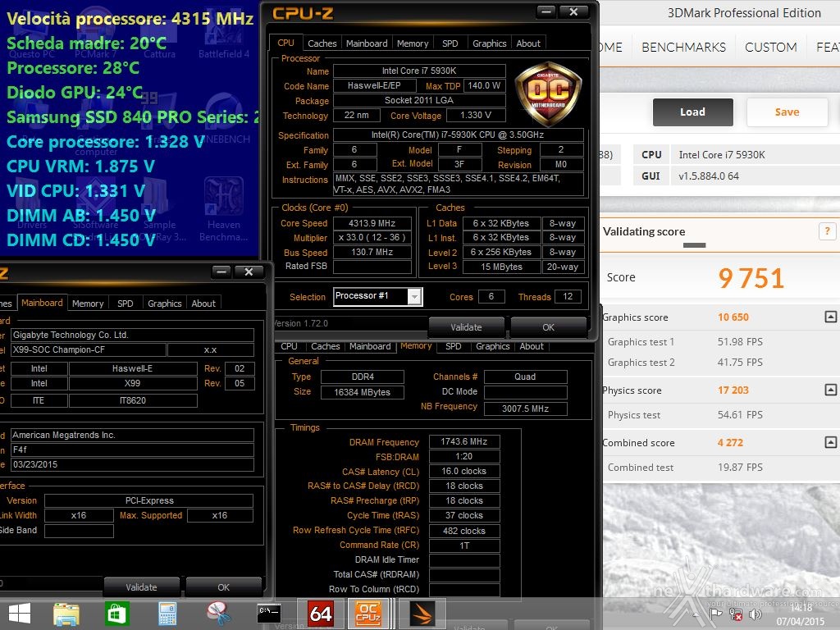Screen dimensions: 840x630
Task: Click the BIOS date 03/23/2015
Action: tap(132, 464)
